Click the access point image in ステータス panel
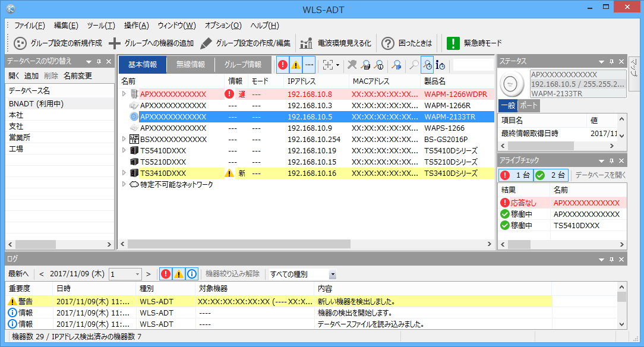The width and height of the screenshot is (644, 347). (512, 84)
